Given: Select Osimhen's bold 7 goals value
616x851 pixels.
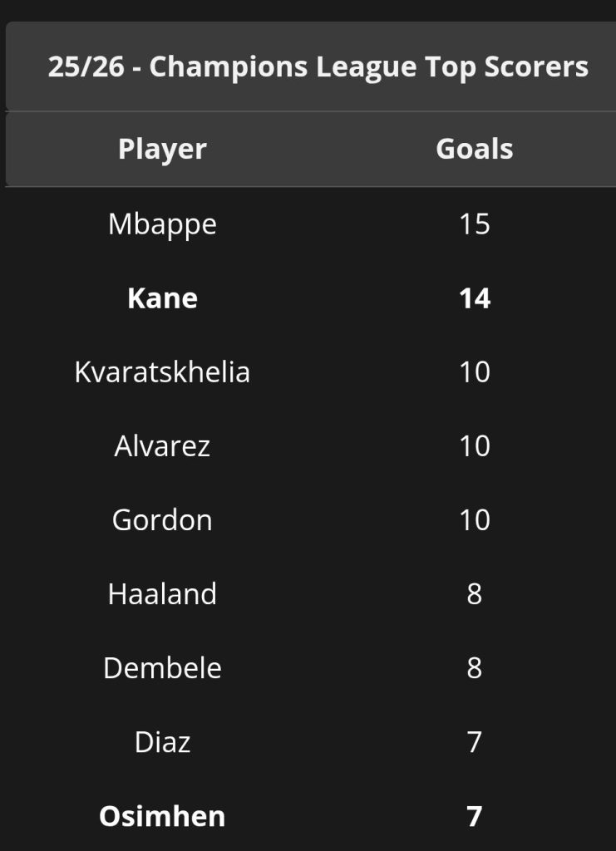Looking at the screenshot, I should (x=475, y=816).
